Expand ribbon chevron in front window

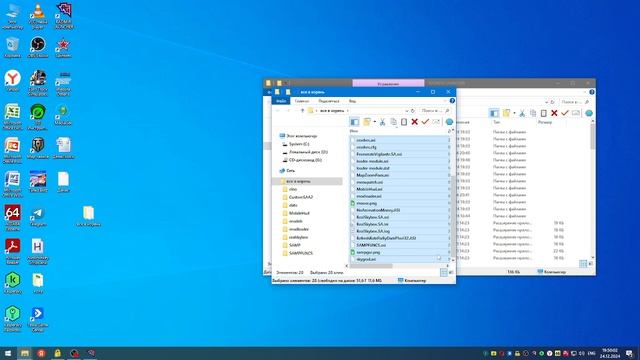pyautogui.click(x=445, y=100)
